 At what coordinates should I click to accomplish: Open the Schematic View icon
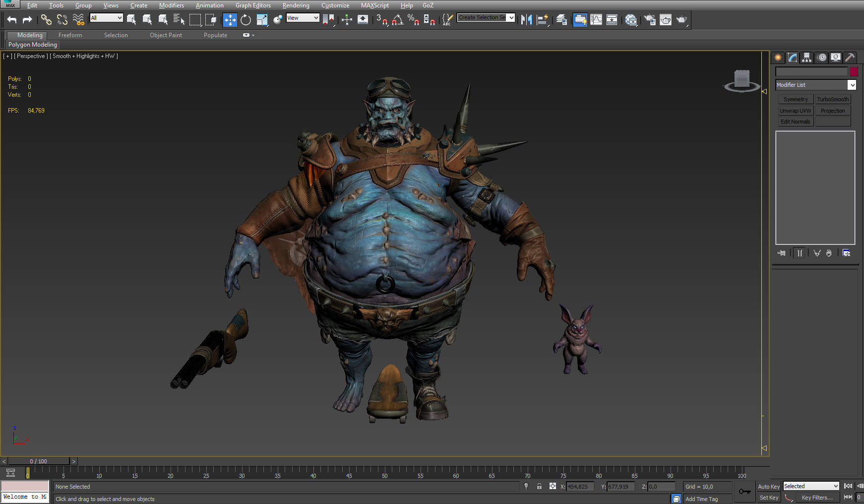(612, 19)
